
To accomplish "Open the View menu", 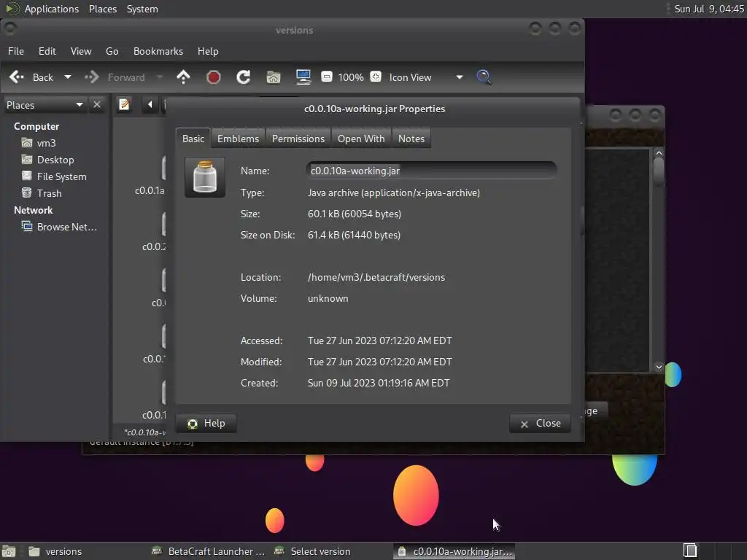I will (x=81, y=51).
